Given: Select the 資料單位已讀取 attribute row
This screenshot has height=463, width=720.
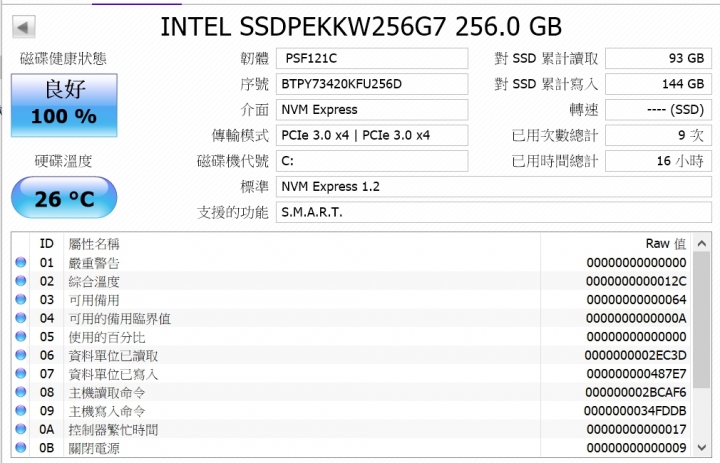Looking at the screenshot, I should (x=352, y=355).
